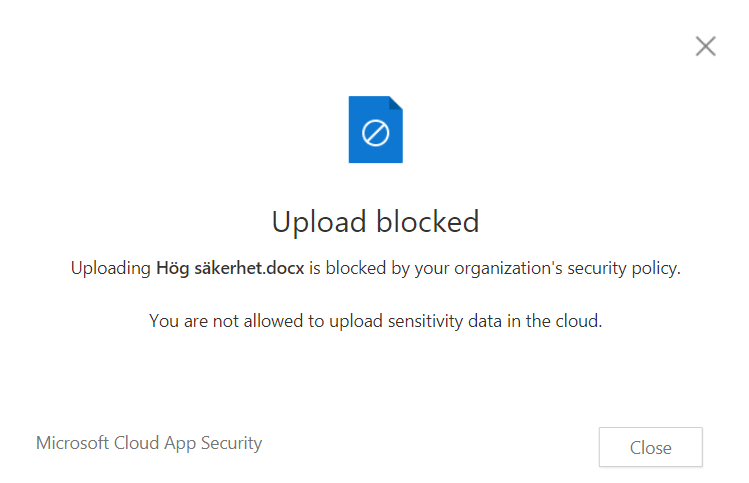Screen dimensions: 749x483
Task: Click the folded corner of the file icon
Action: (396, 102)
